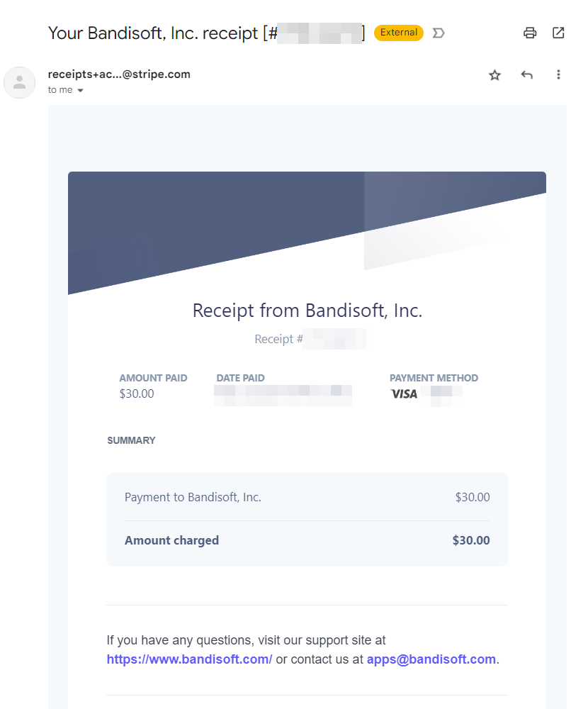Screen dimensions: 588x709
Task: Click the yellow External label
Action: (x=399, y=33)
